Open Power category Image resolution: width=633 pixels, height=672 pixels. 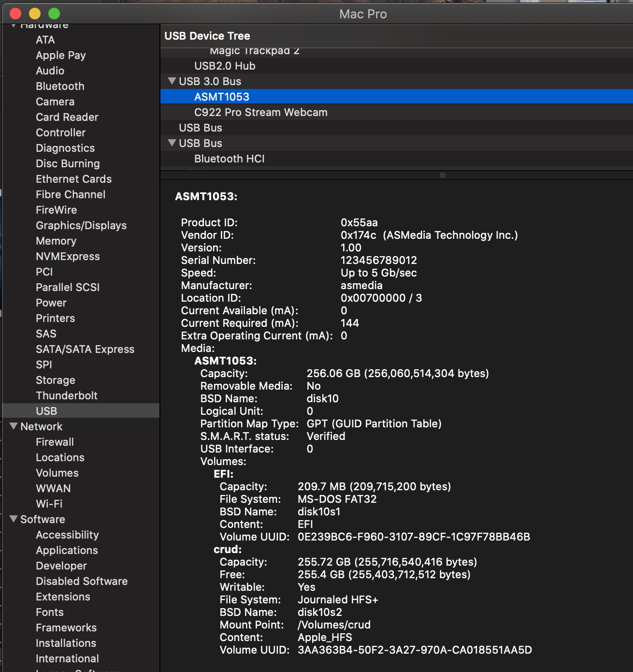tap(51, 303)
